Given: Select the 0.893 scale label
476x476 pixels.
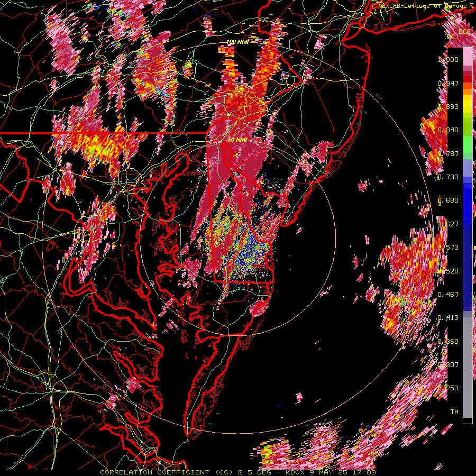Looking at the screenshot, I should (448, 106).
